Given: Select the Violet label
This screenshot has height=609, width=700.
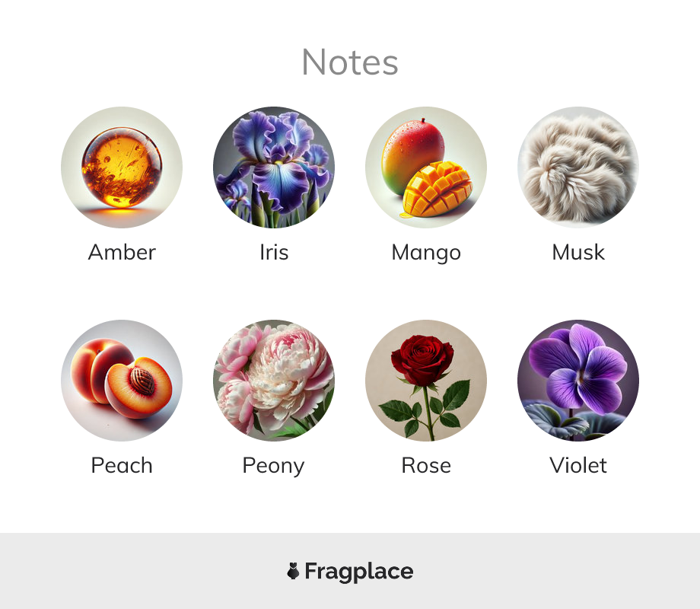Looking at the screenshot, I should tap(578, 465).
